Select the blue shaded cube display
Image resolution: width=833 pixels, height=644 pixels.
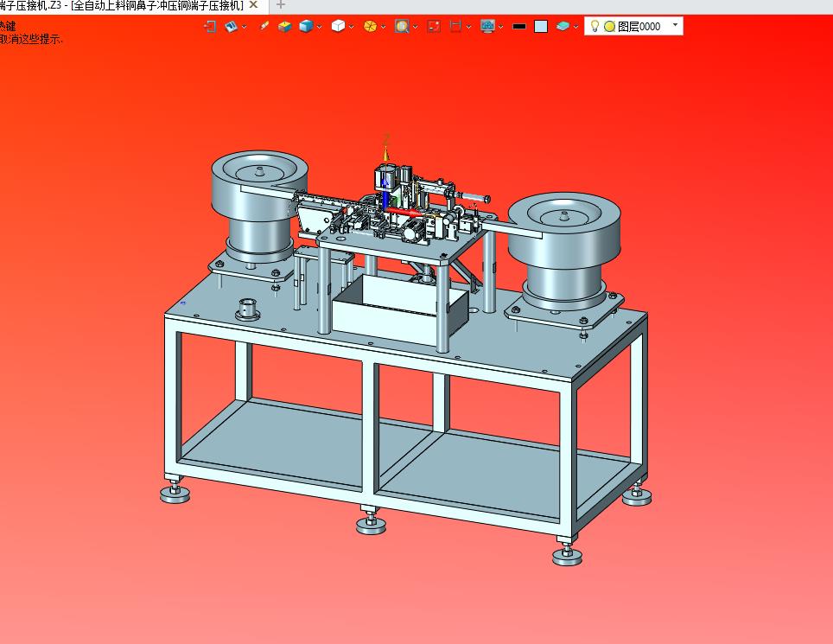point(306,26)
